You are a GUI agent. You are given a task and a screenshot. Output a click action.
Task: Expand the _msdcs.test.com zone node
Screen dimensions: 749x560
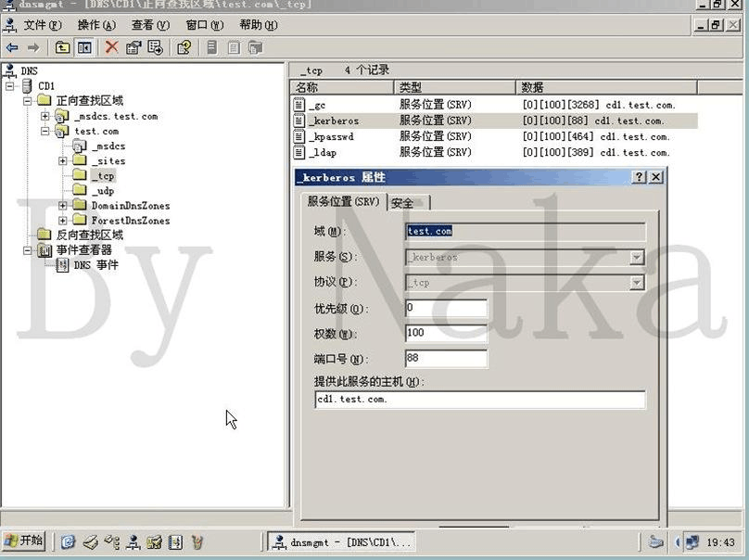(45, 116)
